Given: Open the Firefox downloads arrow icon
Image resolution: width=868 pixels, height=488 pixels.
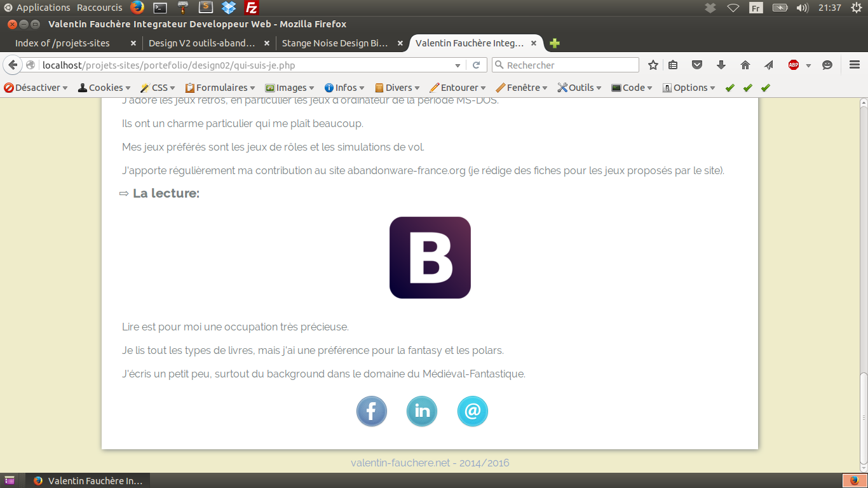Looking at the screenshot, I should tap(721, 65).
